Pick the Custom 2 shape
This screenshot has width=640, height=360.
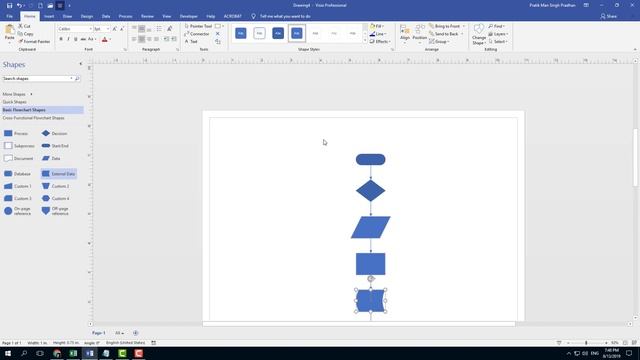56,186
